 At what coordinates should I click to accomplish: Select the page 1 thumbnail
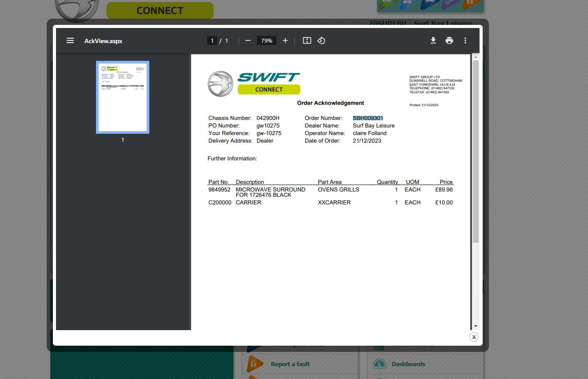[x=123, y=97]
